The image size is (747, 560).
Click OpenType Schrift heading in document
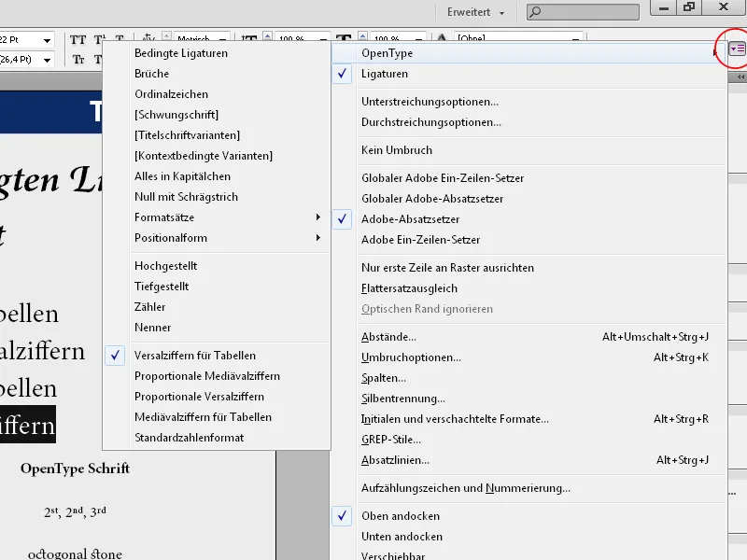75,469
